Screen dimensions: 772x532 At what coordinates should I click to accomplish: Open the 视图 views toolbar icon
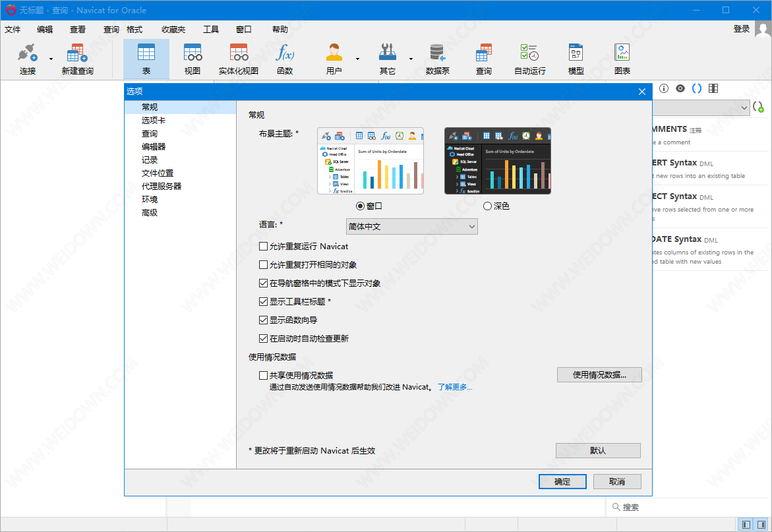193,52
